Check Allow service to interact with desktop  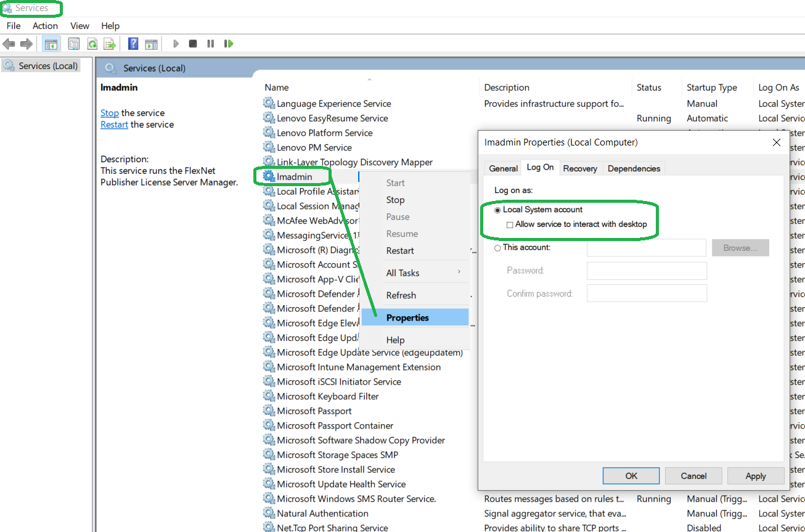pyautogui.click(x=510, y=224)
